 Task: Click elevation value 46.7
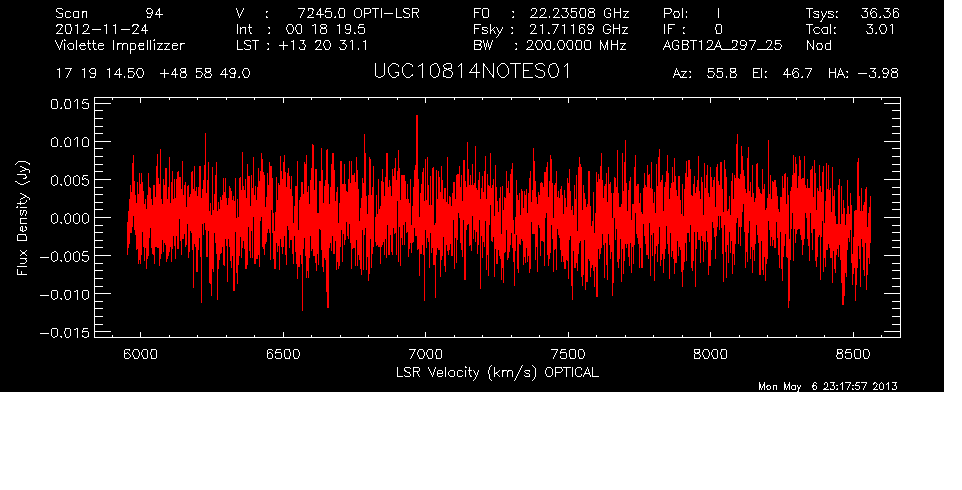click(798, 74)
